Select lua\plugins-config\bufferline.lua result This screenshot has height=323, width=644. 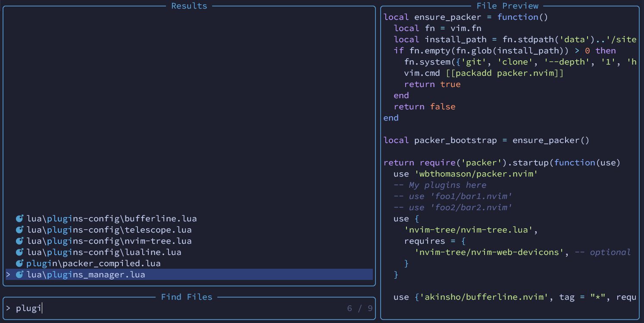(x=112, y=219)
